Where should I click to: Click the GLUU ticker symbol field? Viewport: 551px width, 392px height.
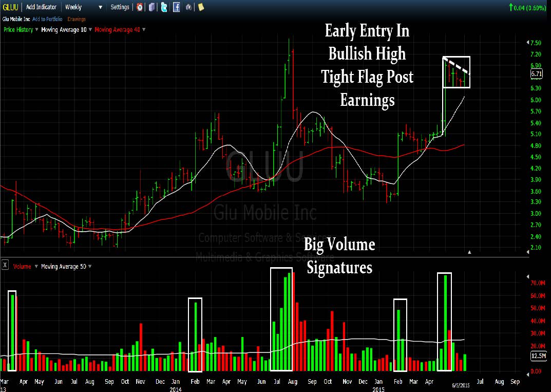[x=10, y=7]
